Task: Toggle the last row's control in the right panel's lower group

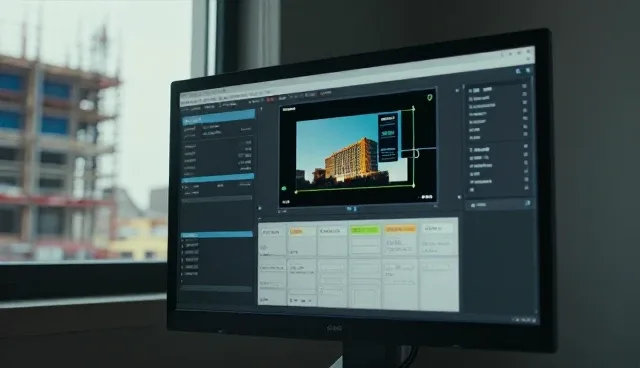Action: (x=526, y=188)
